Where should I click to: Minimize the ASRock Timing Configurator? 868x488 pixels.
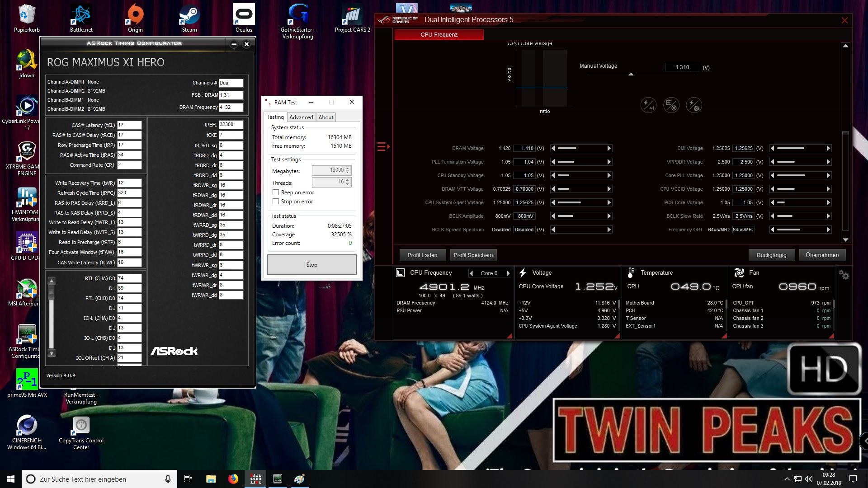tap(234, 44)
